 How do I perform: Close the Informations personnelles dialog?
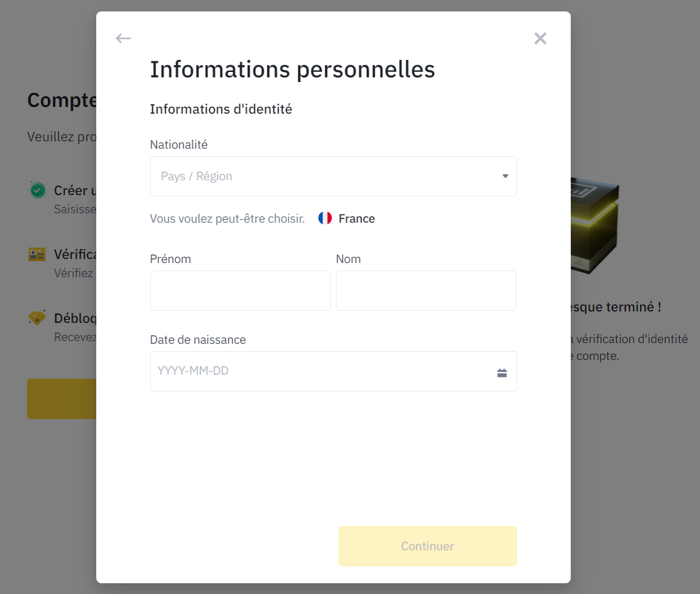pos(540,38)
